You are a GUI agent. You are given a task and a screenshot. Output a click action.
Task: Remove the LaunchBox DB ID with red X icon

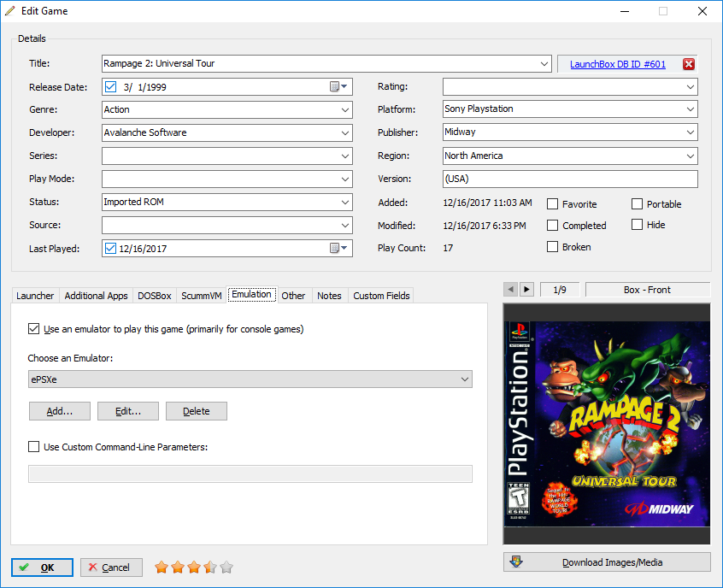click(689, 64)
